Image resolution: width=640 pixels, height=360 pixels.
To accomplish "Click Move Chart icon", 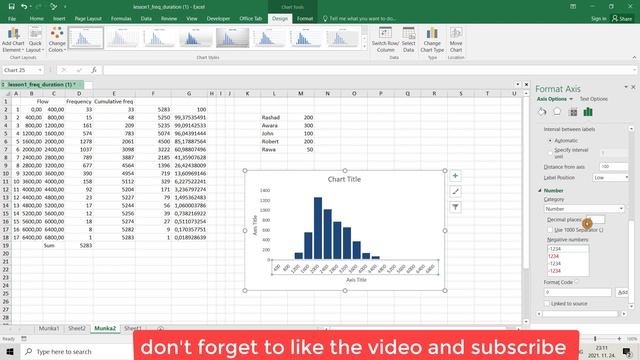I will click(456, 40).
